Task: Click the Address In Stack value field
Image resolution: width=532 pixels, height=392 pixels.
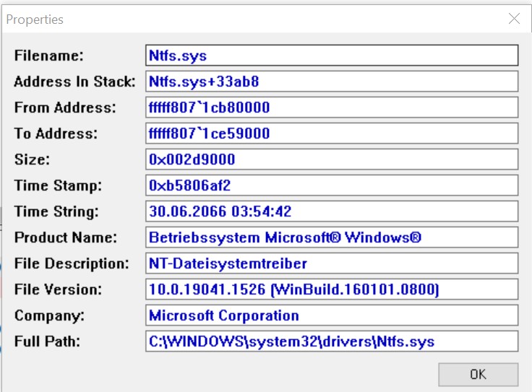Action: click(x=332, y=82)
